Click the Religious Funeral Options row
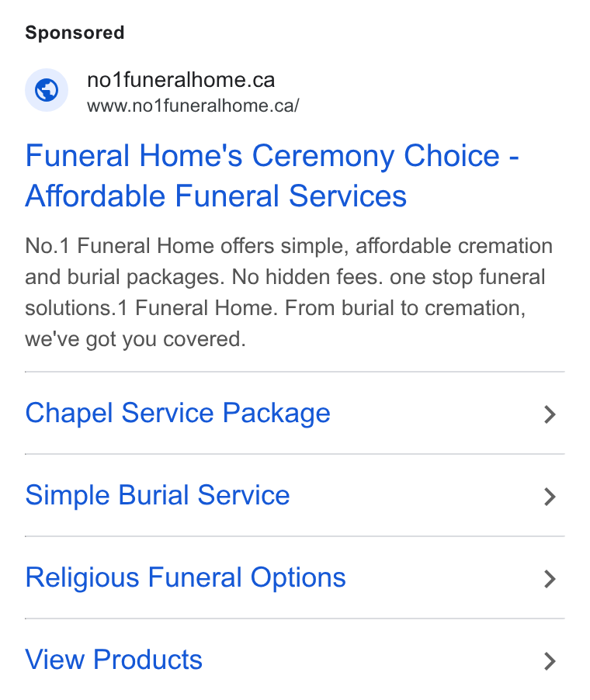 (x=295, y=577)
